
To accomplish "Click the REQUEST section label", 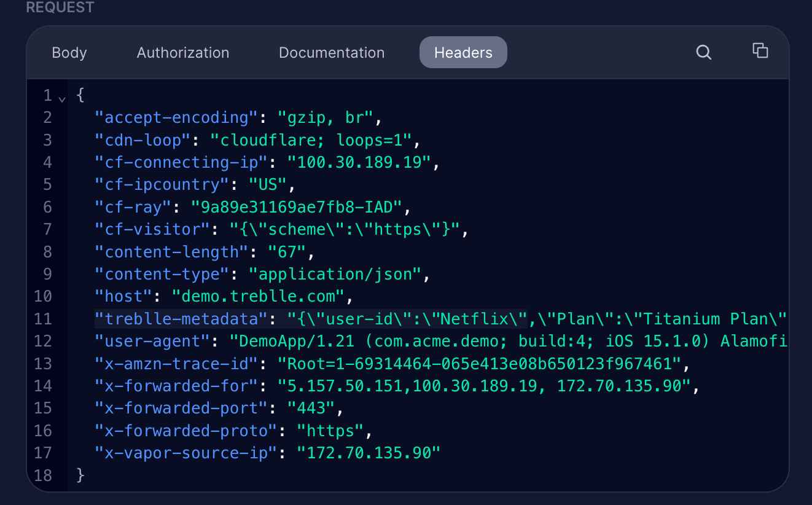I will tap(60, 7).
